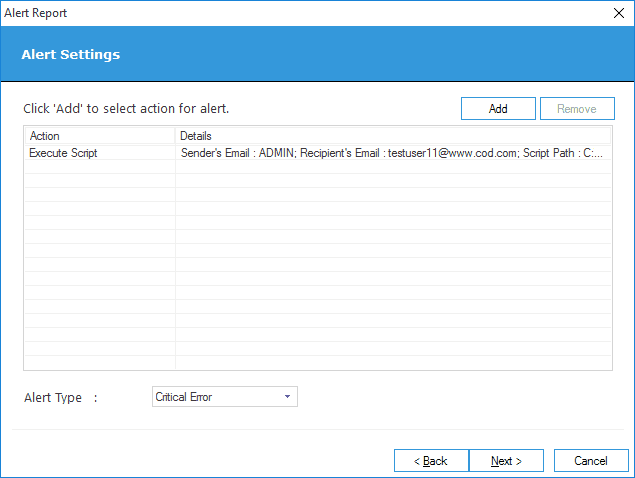
Task: Click the Critical Error text in the dropdown
Action: tap(183, 397)
